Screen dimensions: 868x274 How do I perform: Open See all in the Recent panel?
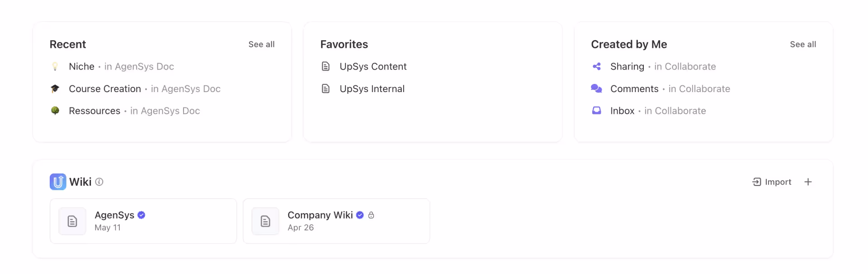coord(261,44)
